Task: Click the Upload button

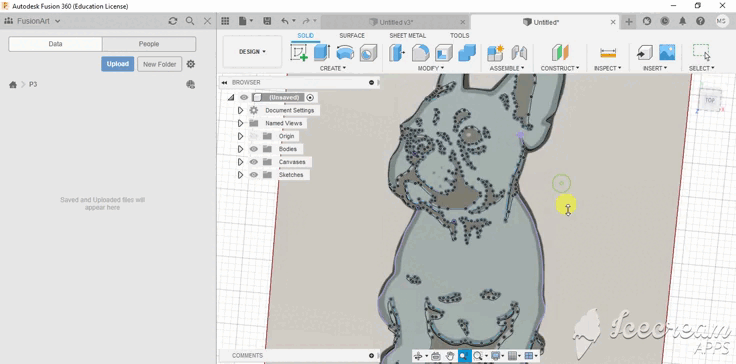Action: coord(117,64)
